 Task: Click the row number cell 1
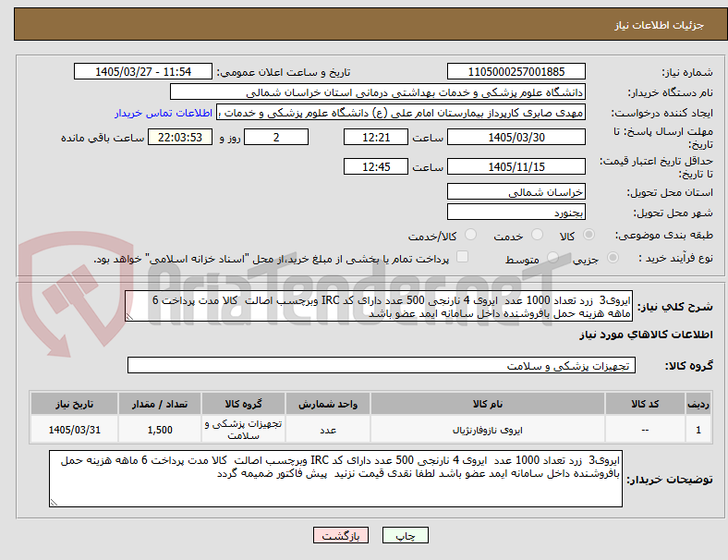click(698, 430)
